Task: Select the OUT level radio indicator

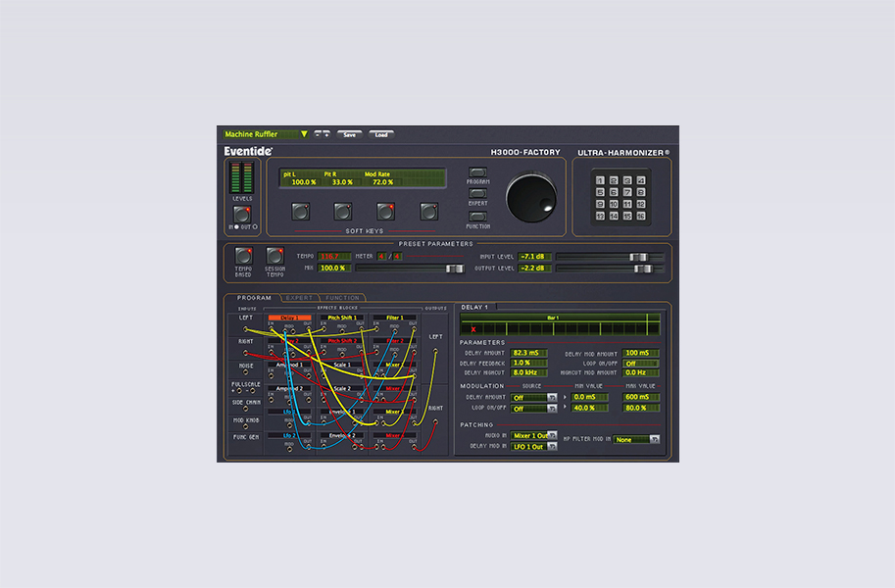Action: (x=255, y=227)
